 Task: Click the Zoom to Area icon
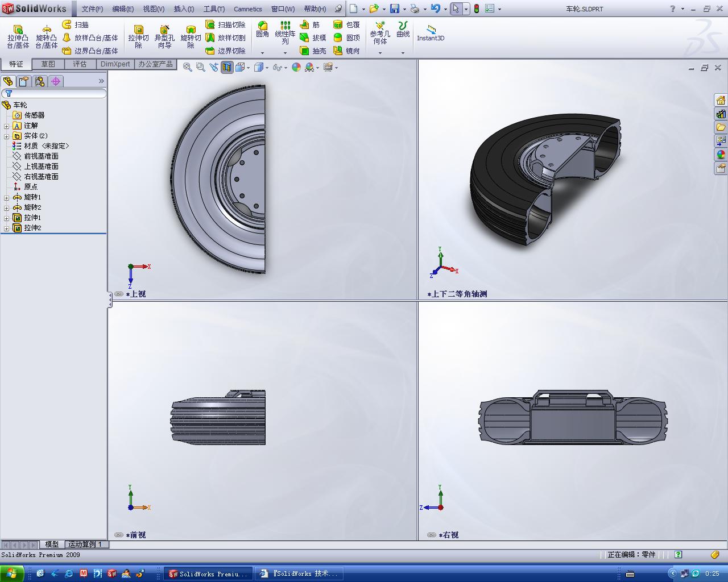tap(200, 67)
